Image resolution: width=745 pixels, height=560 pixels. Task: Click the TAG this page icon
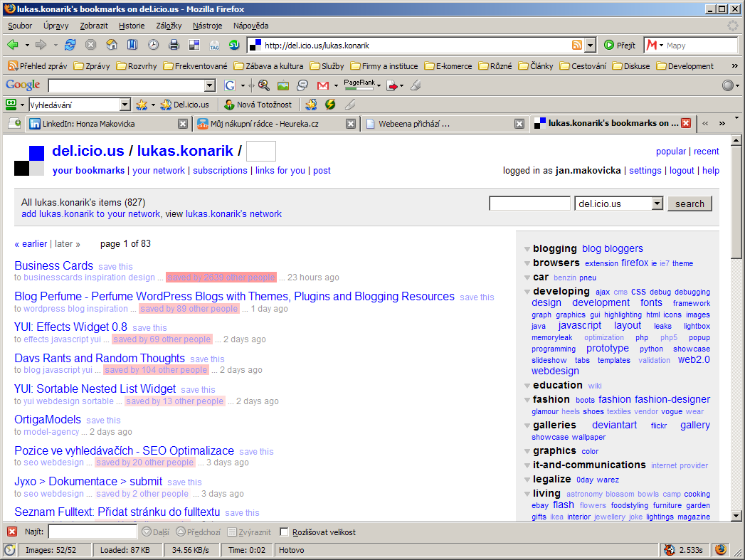(x=215, y=45)
